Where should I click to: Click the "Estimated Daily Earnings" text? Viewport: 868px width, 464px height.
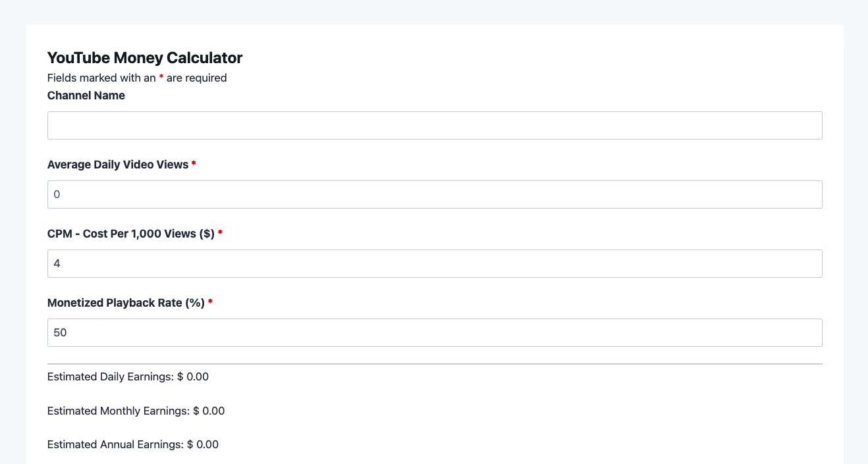pyautogui.click(x=111, y=377)
